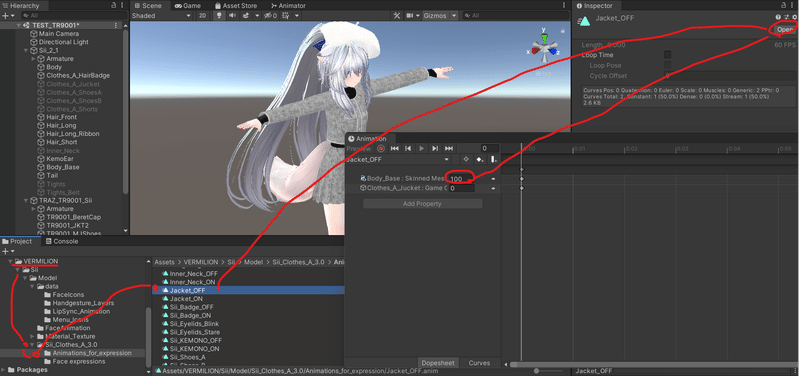Collapse data folder in Project

[33, 286]
